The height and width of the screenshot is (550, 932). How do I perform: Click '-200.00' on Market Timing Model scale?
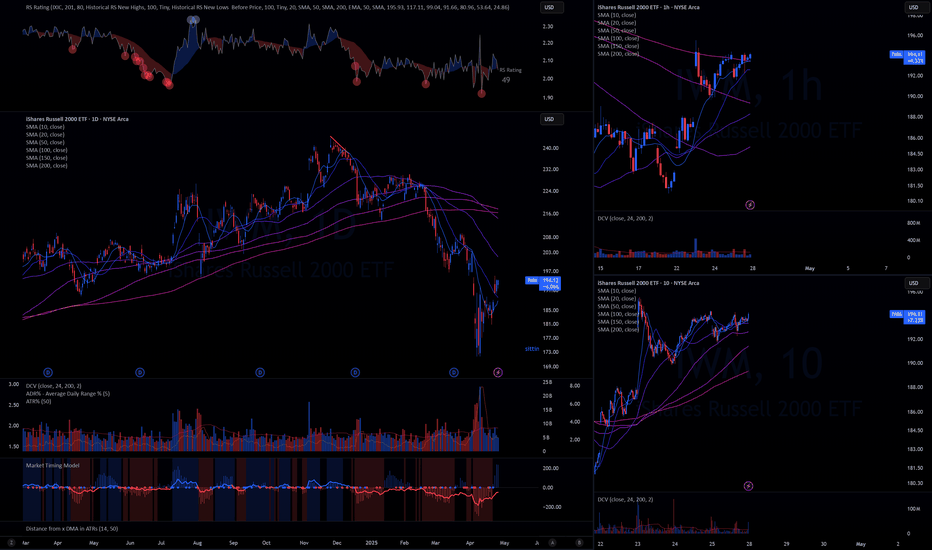point(550,507)
